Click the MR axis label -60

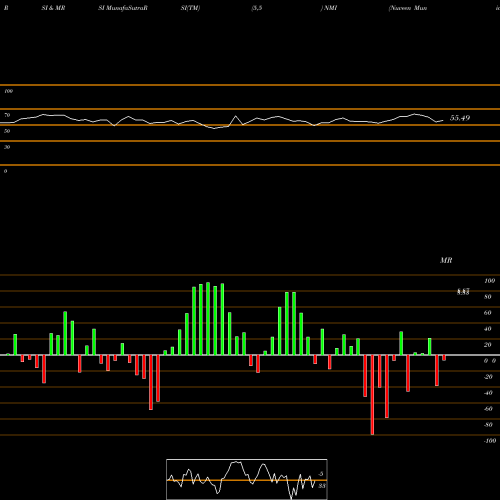(x=488, y=409)
